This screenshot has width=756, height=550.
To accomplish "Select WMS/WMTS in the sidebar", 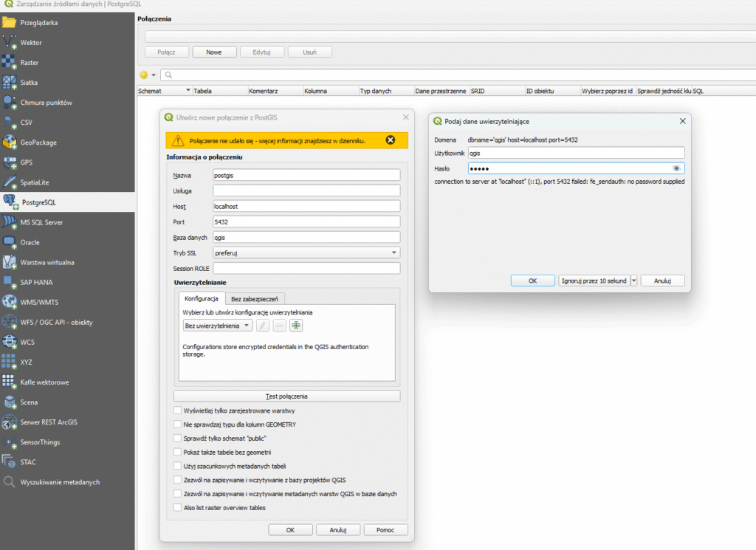I will pos(41,302).
